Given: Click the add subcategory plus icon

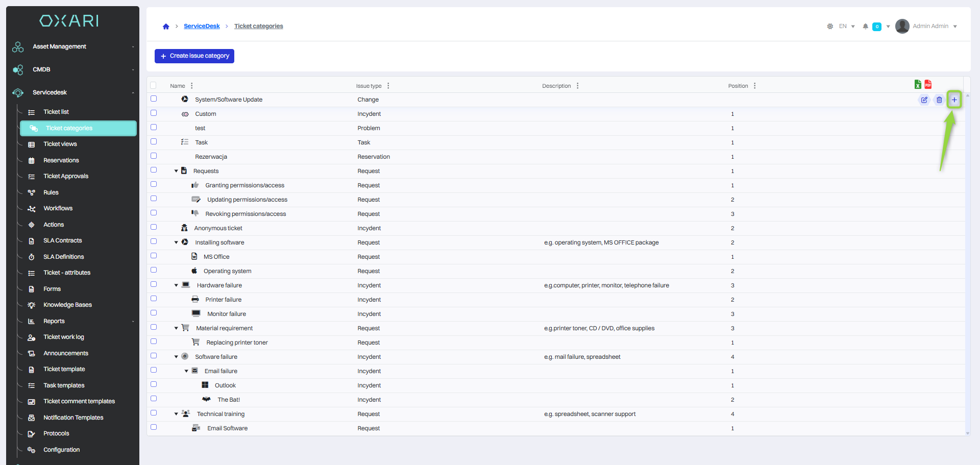Looking at the screenshot, I should coord(953,100).
